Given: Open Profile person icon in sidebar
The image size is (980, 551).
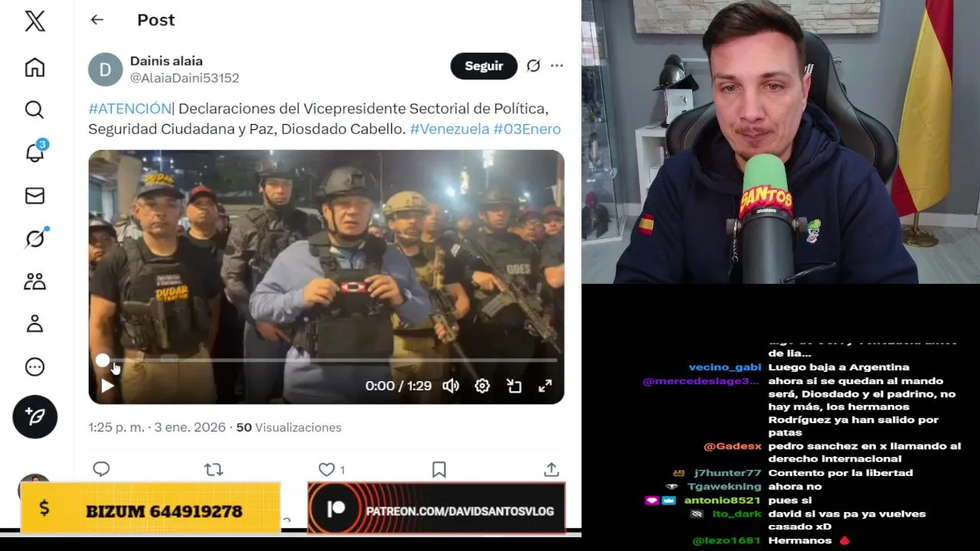Looking at the screenshot, I should click(34, 324).
